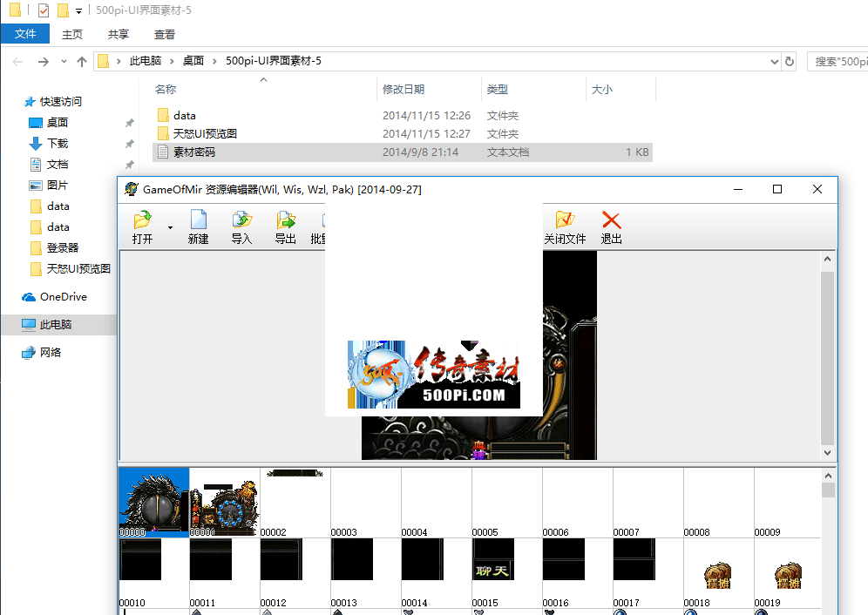Expand the chevron after 此电脑 in address bar
This screenshot has height=615, width=868.
[172, 61]
